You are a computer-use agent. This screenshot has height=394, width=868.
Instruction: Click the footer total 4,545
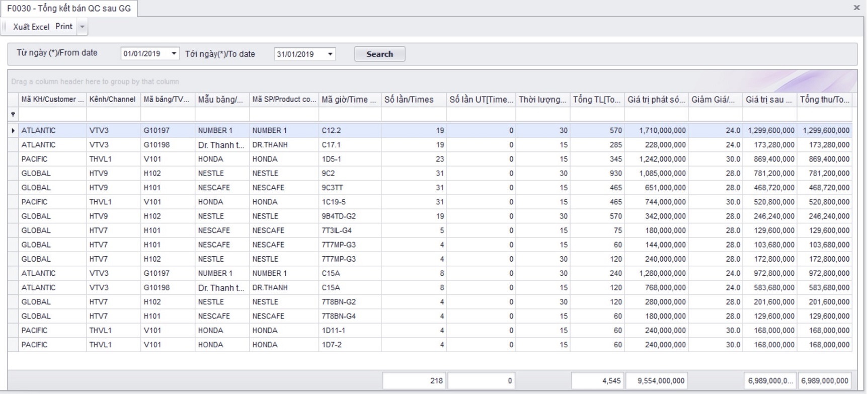click(598, 381)
